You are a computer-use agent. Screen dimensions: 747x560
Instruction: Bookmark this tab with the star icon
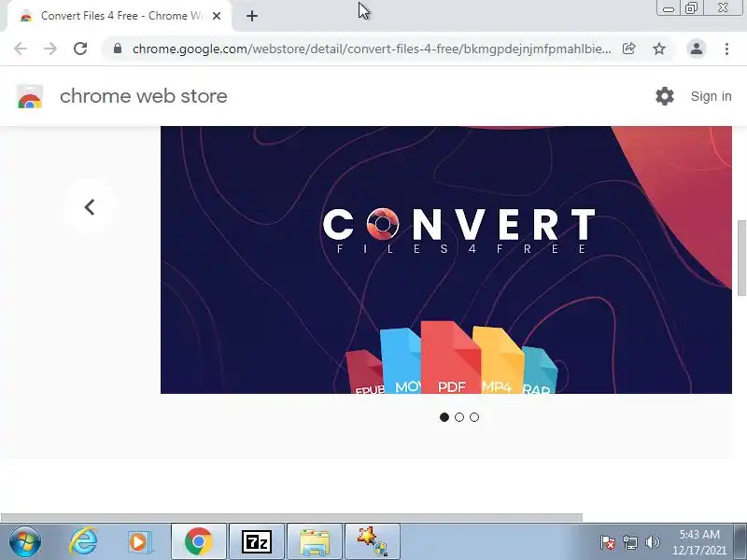(659, 49)
